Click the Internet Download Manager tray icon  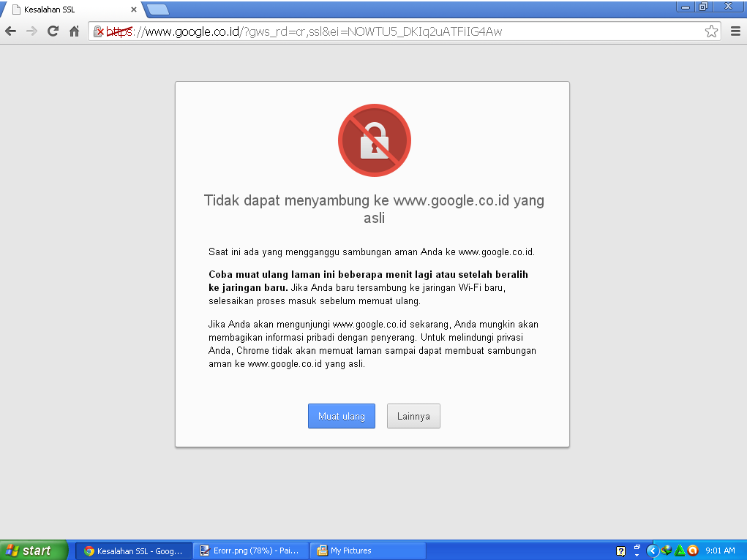666,550
